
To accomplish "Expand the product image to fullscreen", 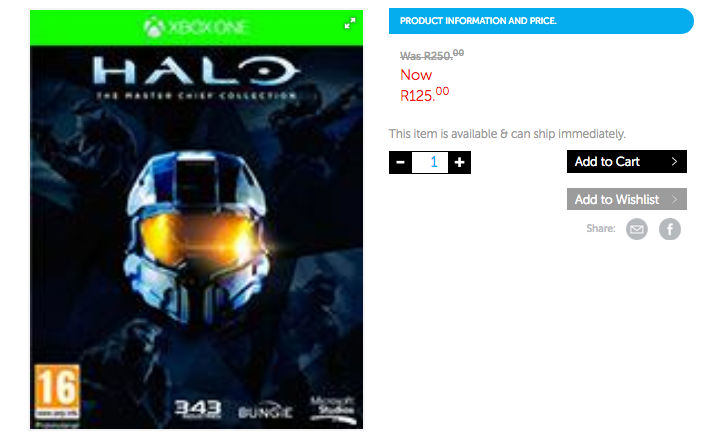I will click(x=350, y=23).
